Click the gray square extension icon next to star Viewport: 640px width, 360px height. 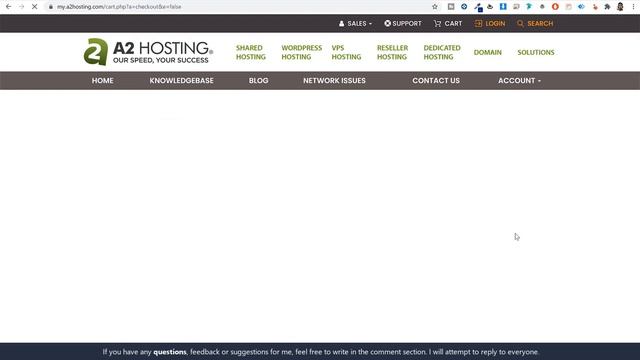(451, 7)
